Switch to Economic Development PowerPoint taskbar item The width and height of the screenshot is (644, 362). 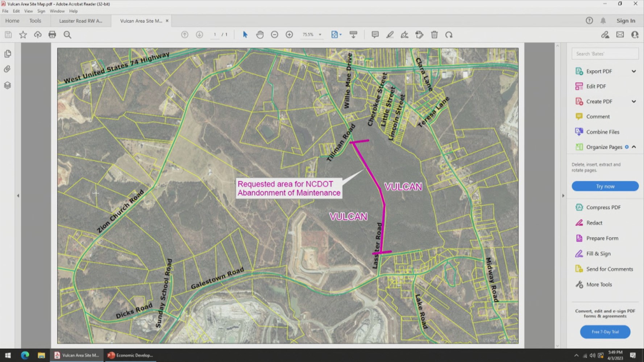[130, 355]
